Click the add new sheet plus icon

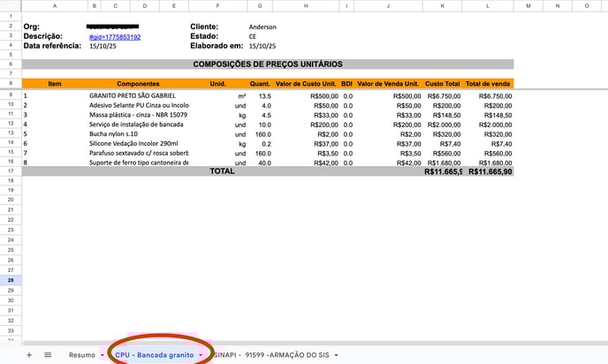[29, 354]
